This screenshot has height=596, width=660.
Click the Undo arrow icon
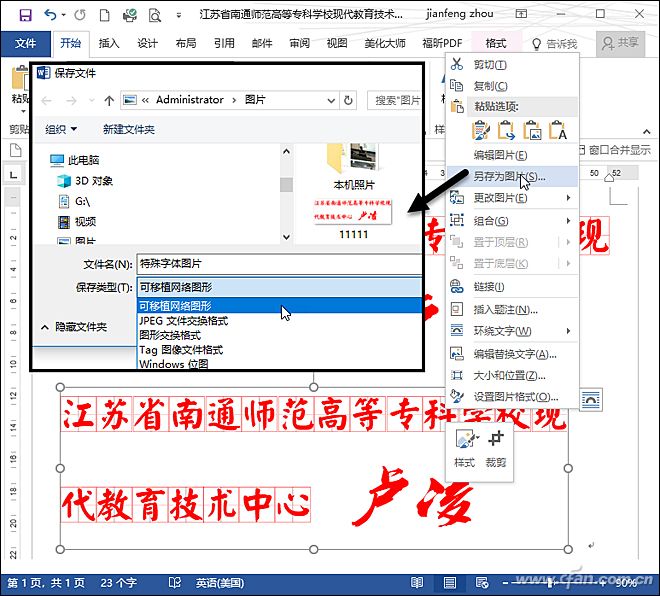click(x=50, y=15)
